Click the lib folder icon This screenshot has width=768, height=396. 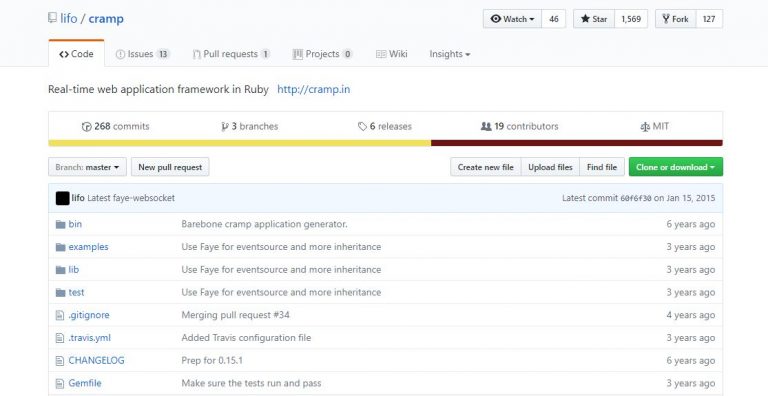60,270
